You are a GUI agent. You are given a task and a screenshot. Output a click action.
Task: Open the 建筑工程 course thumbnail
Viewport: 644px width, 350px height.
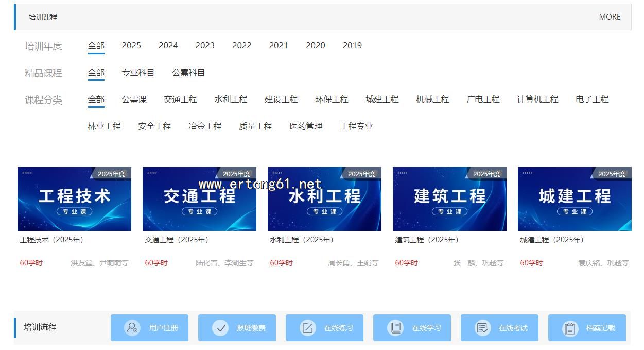tap(449, 198)
